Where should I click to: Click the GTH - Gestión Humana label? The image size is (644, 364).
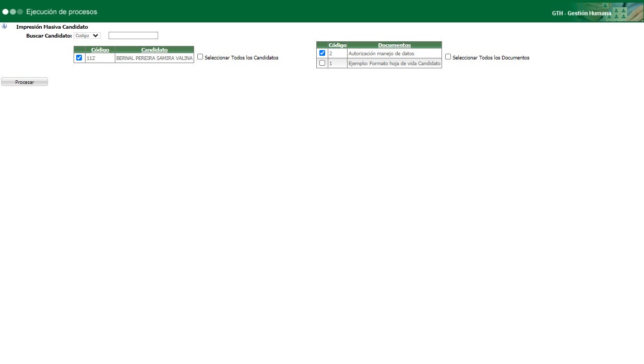(581, 14)
